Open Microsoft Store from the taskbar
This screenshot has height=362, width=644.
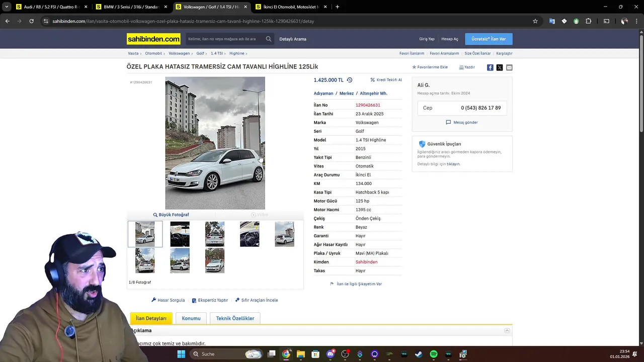(315, 354)
